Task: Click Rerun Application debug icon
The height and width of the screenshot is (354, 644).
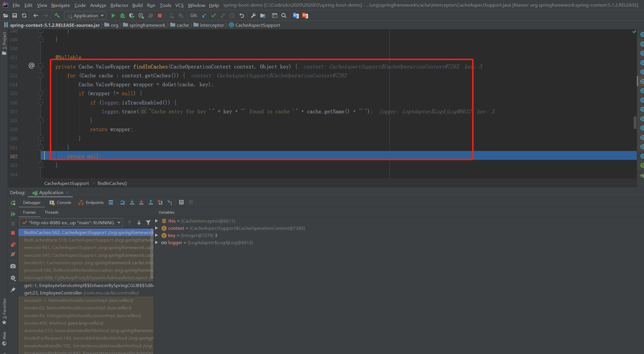Action: [x=13, y=203]
